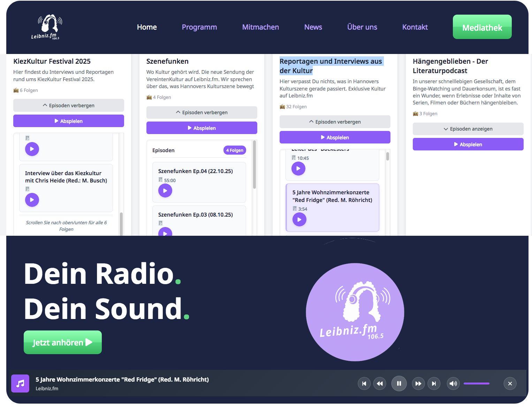Close the bottom audio player bar
Screen dimensions: 532x413
tap(510, 383)
